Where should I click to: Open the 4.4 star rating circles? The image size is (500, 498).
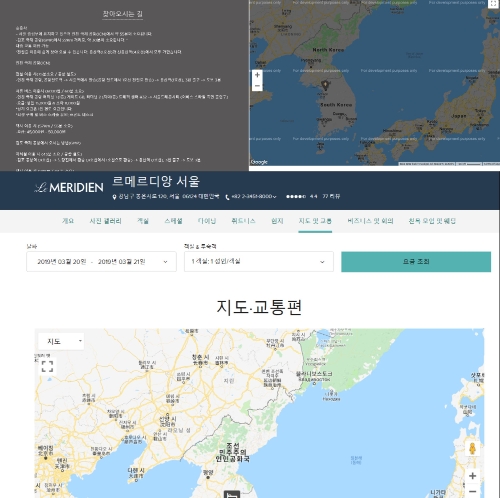pyautogui.click(x=296, y=197)
